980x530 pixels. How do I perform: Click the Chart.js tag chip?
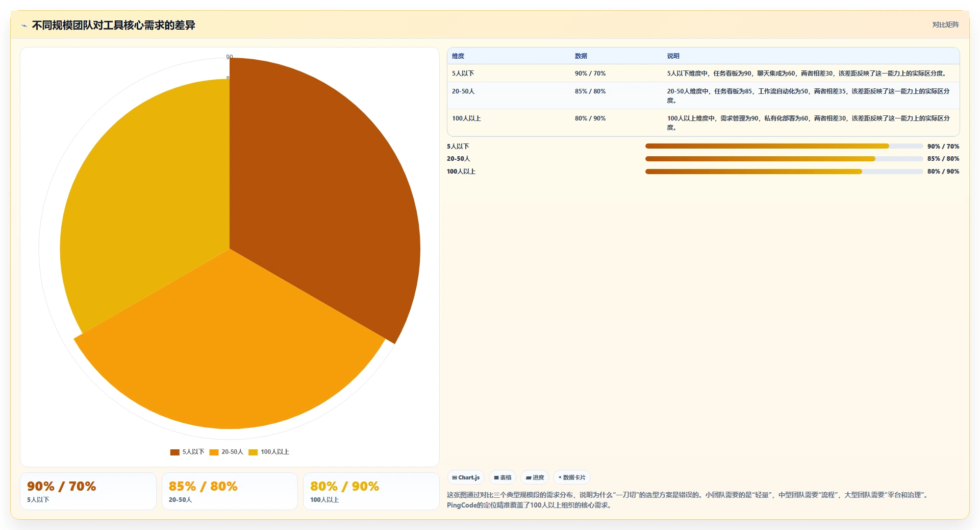(466, 477)
